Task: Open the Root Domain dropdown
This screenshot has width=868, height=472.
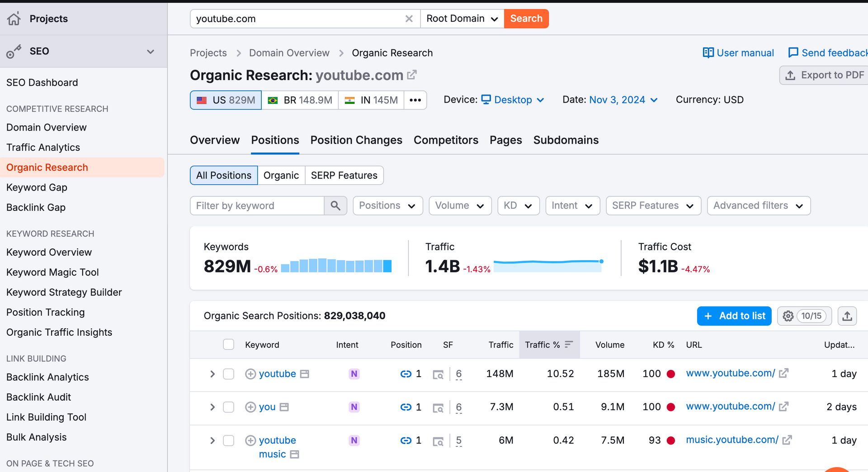Action: pyautogui.click(x=462, y=19)
